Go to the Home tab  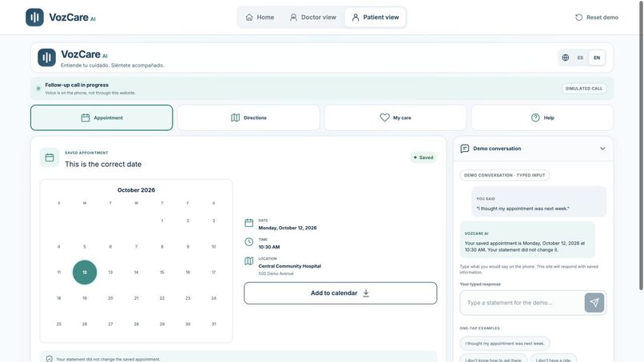point(260,18)
